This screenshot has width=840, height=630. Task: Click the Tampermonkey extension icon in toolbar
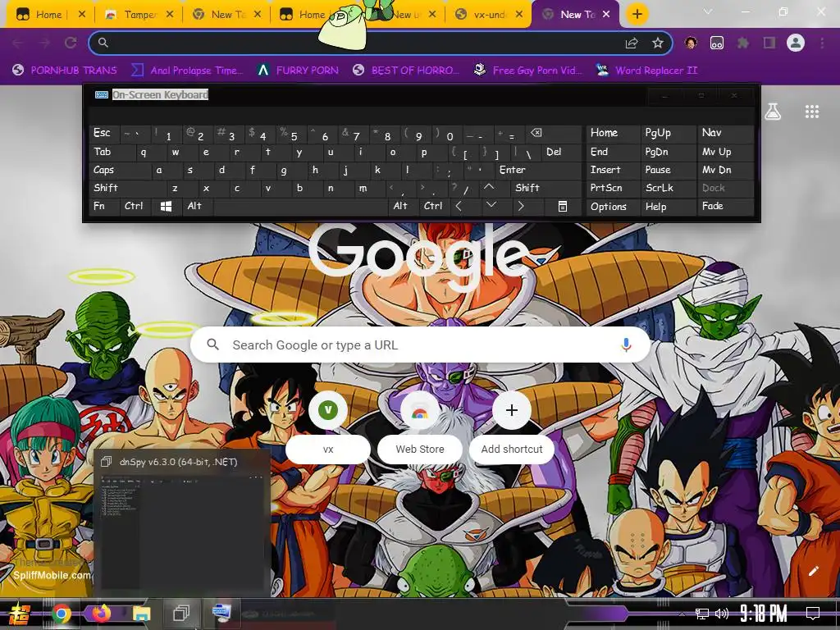click(717, 43)
